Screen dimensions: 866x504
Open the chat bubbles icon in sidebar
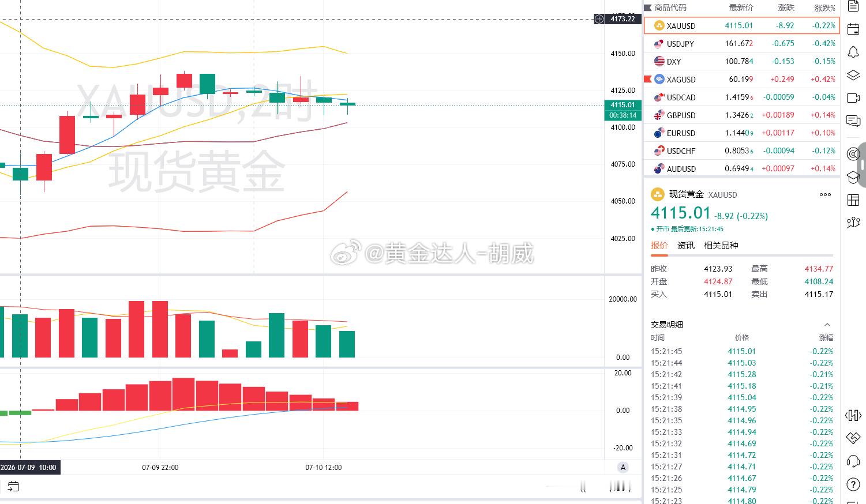pyautogui.click(x=853, y=121)
